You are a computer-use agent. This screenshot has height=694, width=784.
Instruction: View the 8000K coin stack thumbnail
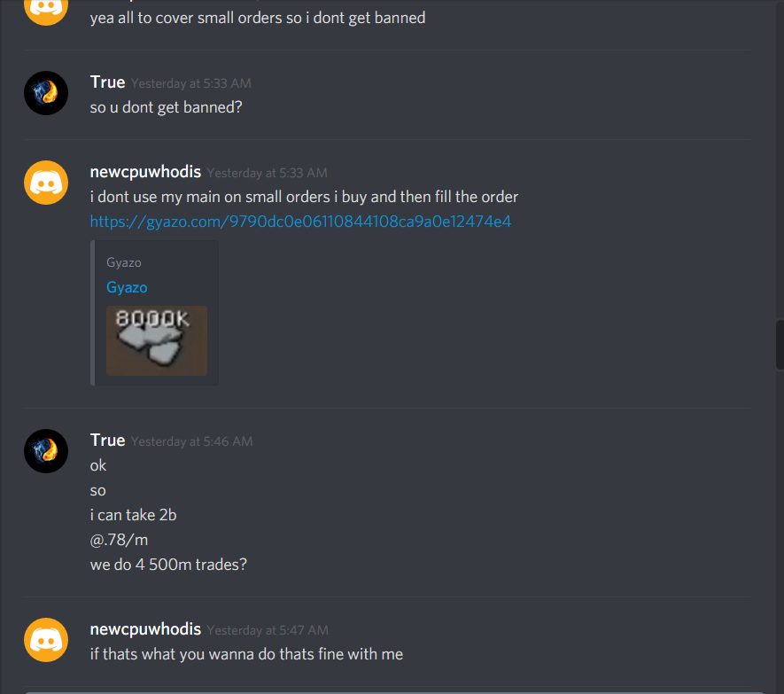click(x=157, y=340)
